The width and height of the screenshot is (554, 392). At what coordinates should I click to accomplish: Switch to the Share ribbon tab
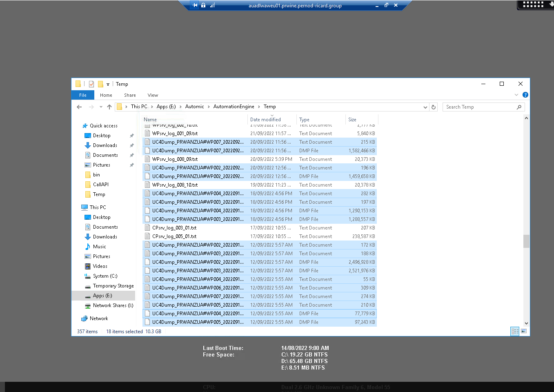pos(130,95)
